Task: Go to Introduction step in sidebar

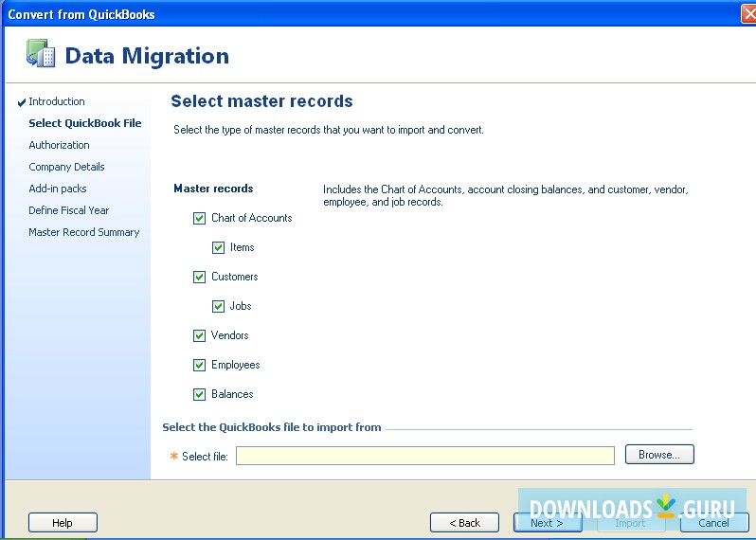Action: point(57,101)
